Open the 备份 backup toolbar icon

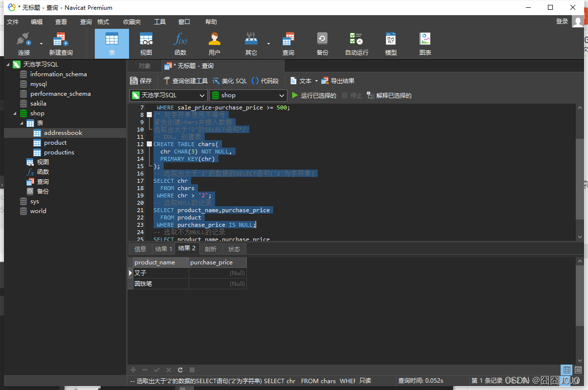[323, 44]
